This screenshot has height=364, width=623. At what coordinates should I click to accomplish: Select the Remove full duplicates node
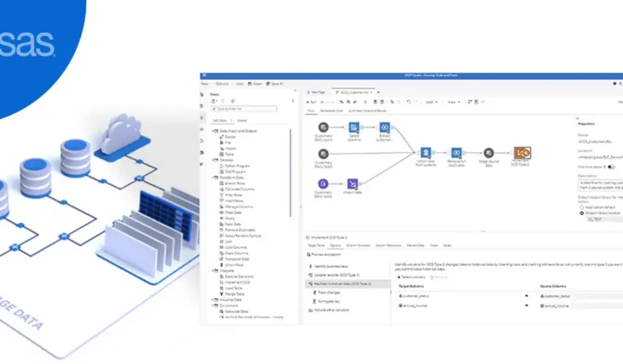point(456,153)
